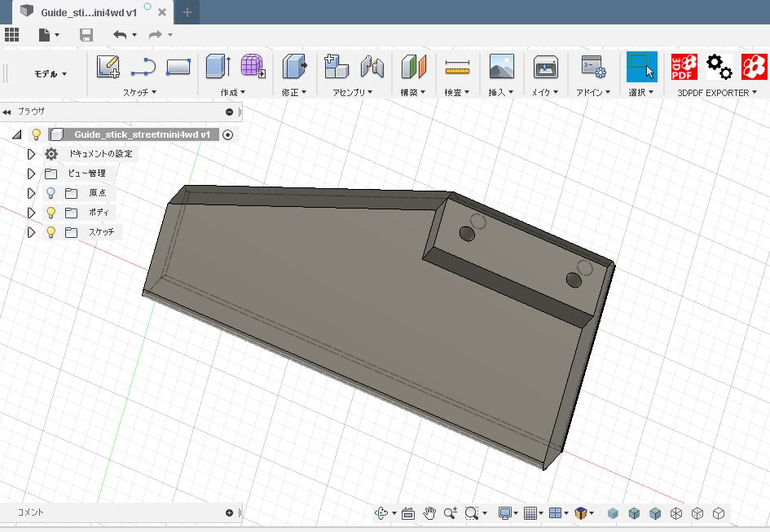Select the two-point Rectangle tool
Screen dimensions: 770x532
(x=178, y=67)
